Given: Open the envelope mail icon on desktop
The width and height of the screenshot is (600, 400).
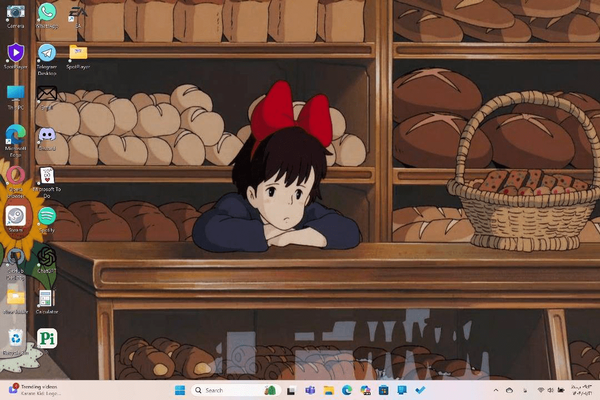Looking at the screenshot, I should pyautogui.click(x=47, y=97).
